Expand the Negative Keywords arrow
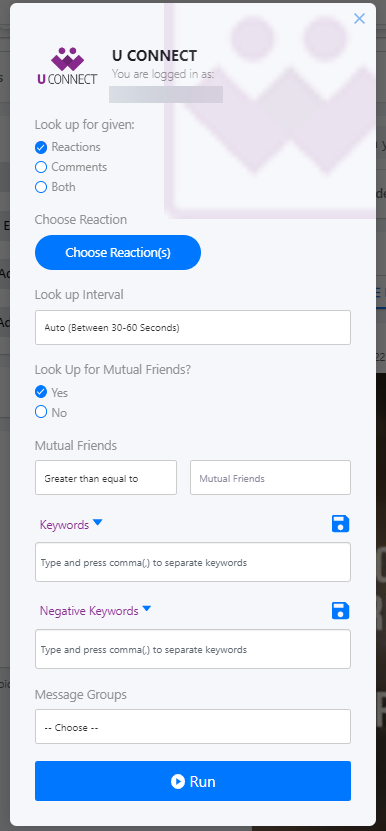 click(147, 609)
